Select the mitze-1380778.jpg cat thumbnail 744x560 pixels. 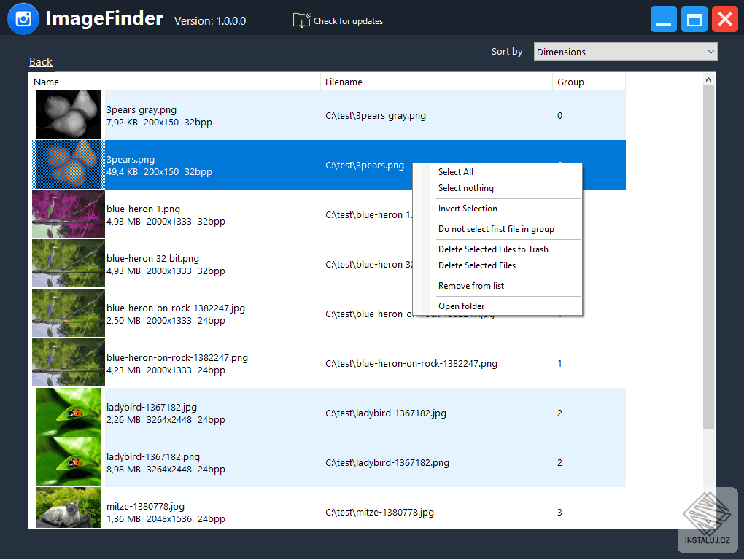point(69,507)
